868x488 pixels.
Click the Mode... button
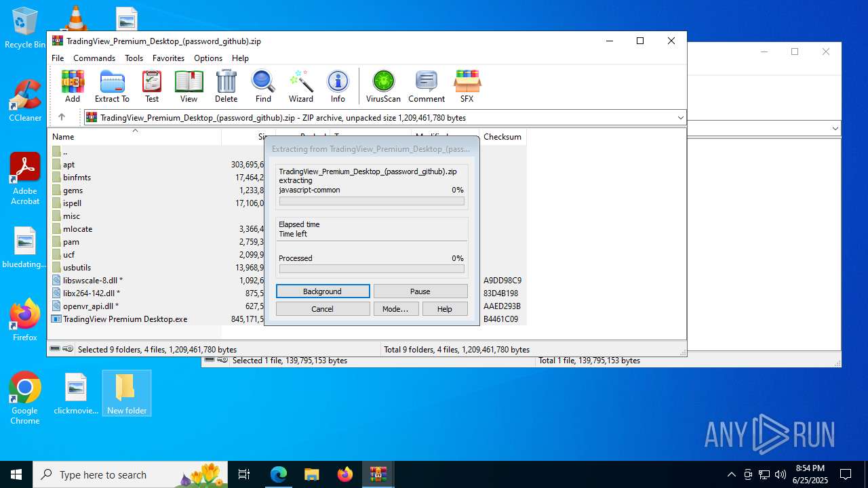click(395, 309)
